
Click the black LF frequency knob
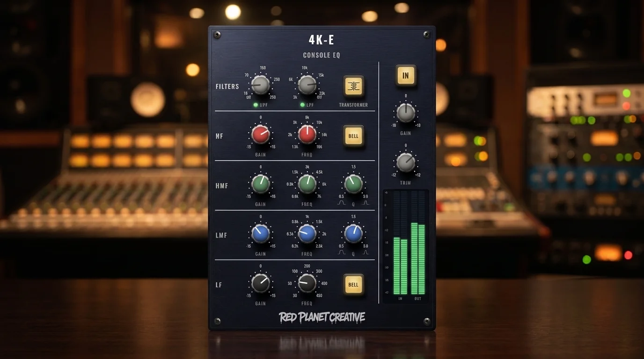(x=307, y=283)
